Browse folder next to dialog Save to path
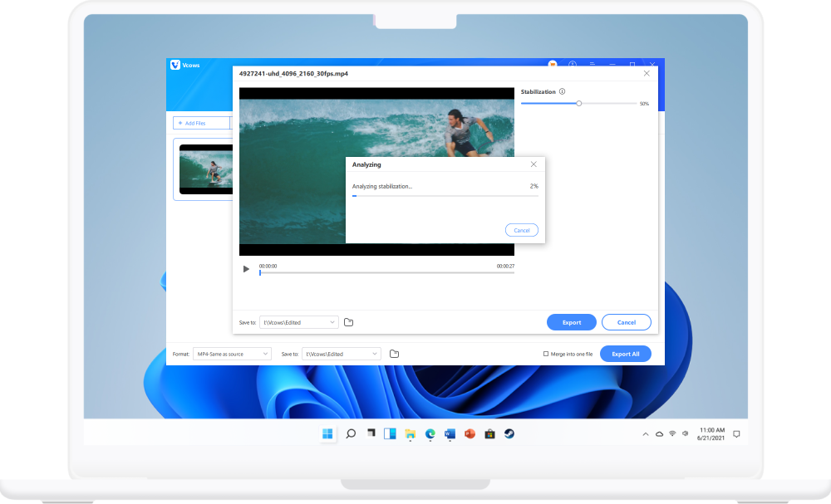 349,322
